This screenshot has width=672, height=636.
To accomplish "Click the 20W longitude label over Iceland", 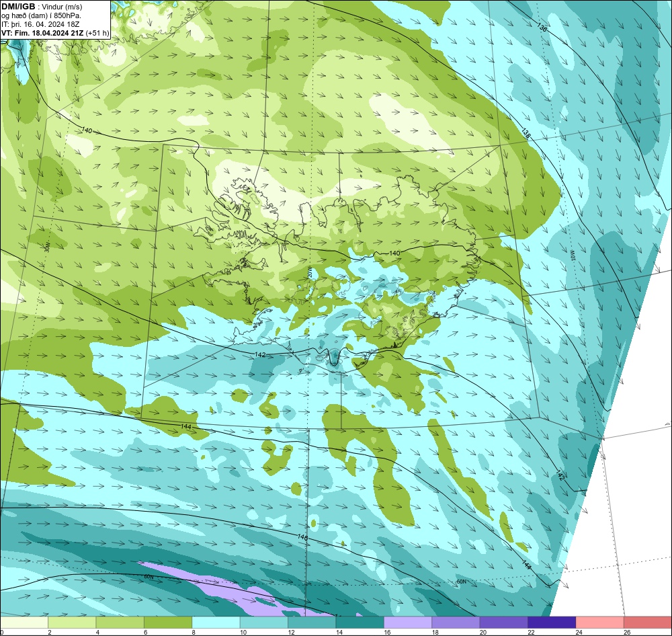I will point(309,272).
